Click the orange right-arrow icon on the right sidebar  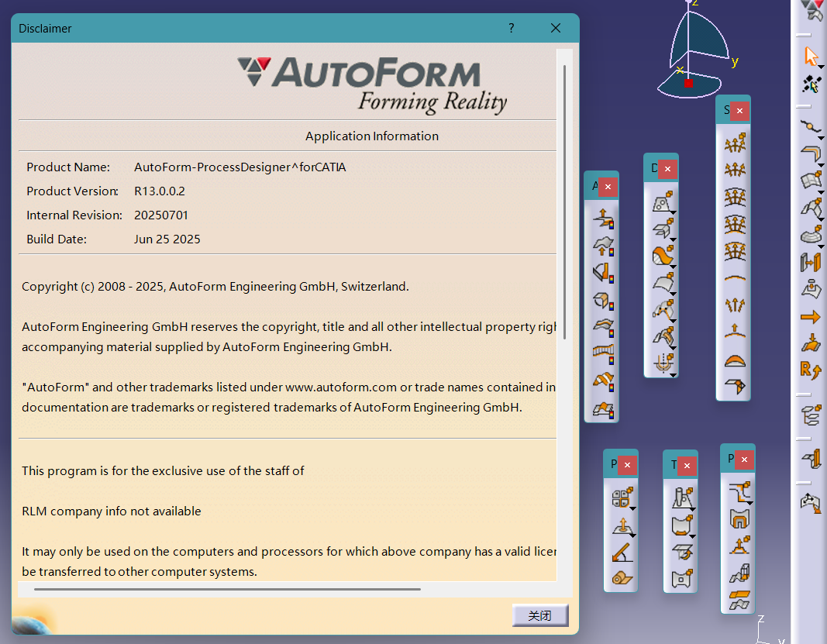click(809, 316)
